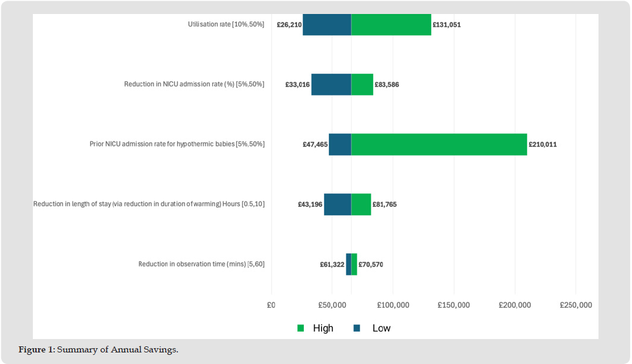Select the £83,586 data label

coord(387,85)
